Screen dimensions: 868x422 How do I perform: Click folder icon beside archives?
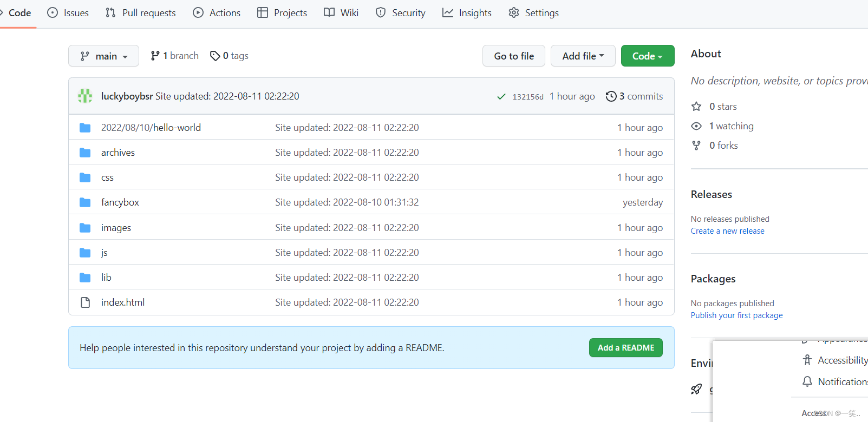85,153
